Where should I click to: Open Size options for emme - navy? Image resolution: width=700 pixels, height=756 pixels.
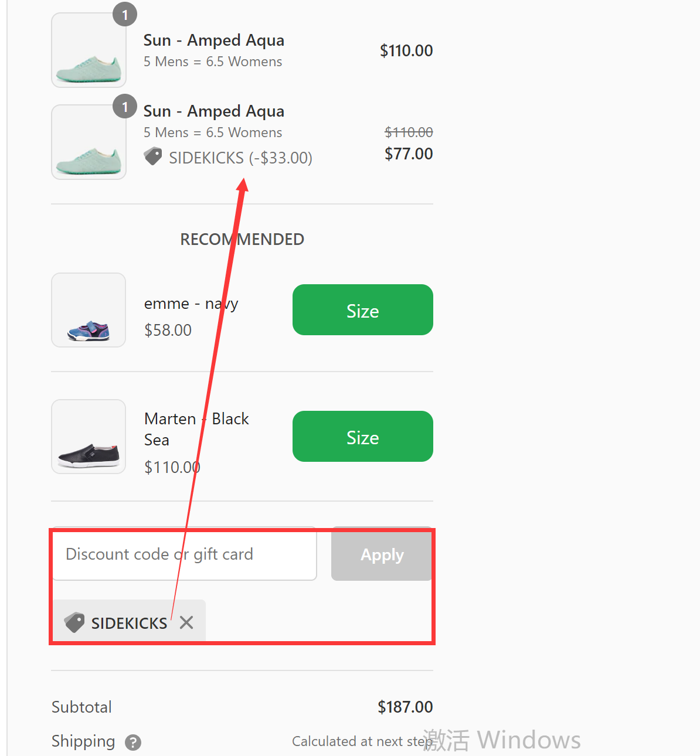[x=362, y=310]
